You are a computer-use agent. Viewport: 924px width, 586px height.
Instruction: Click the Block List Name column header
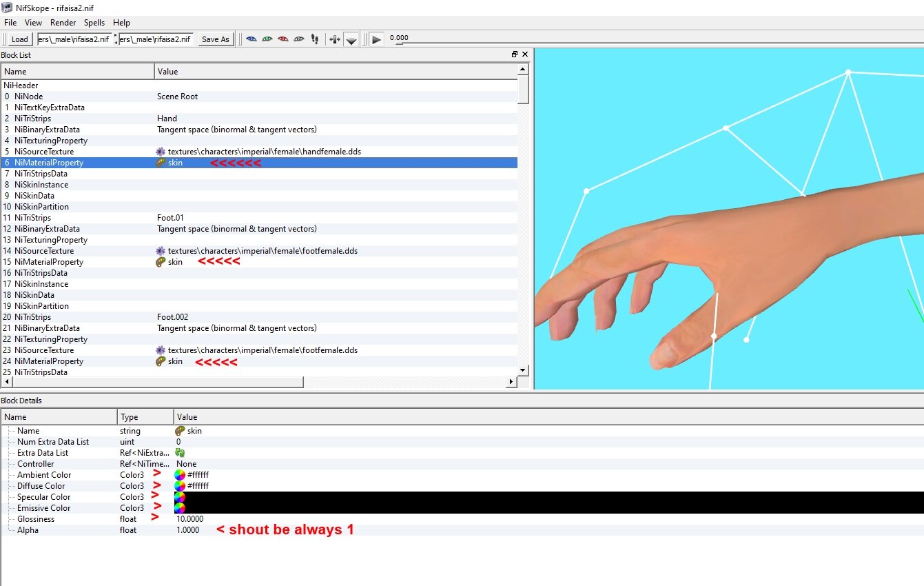78,72
